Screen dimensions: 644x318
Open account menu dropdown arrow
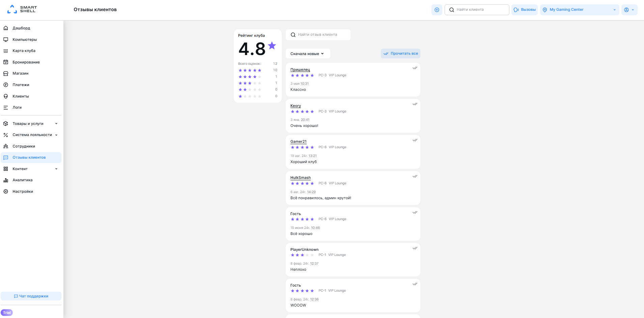pyautogui.click(x=633, y=10)
